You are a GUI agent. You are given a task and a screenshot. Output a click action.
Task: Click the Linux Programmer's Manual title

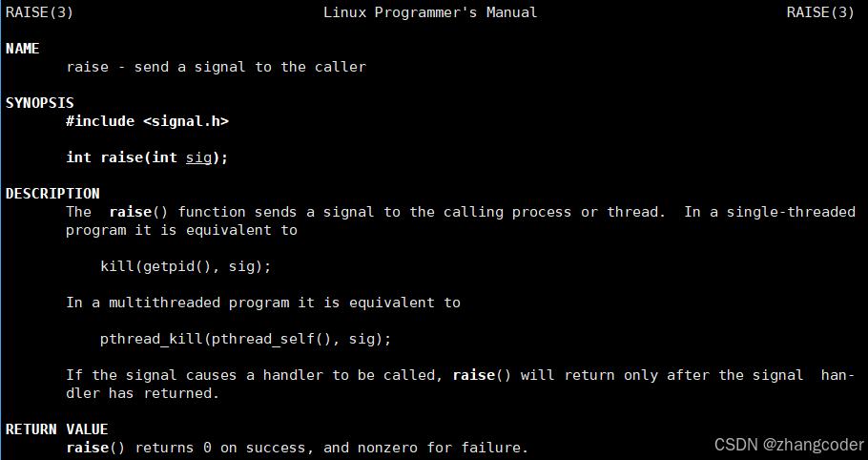click(x=430, y=12)
